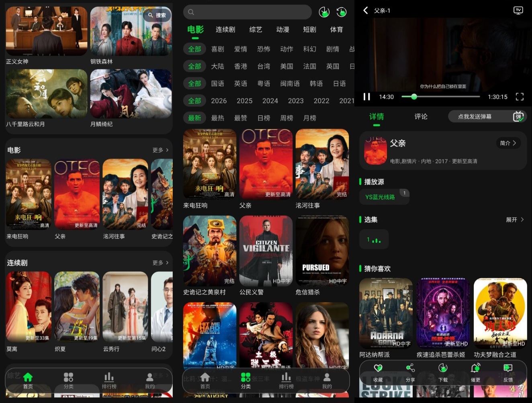This screenshot has height=403, width=532.
Task: Click the TV cast icon
Action: [518, 10]
